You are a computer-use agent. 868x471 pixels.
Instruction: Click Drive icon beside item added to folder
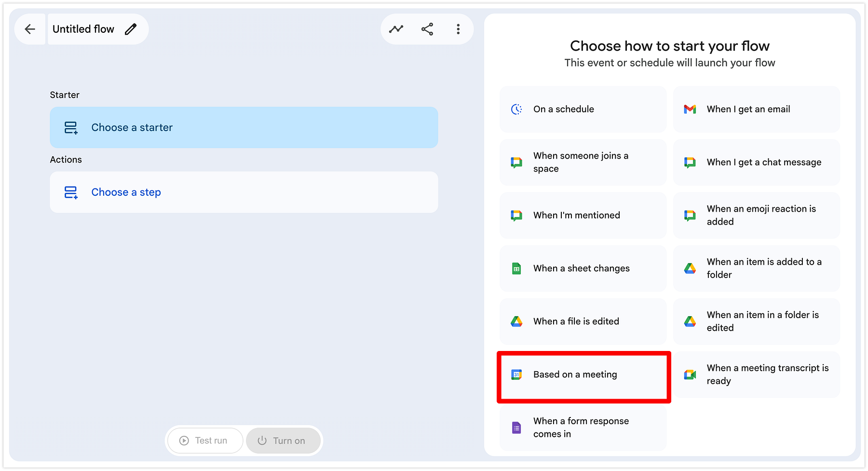pos(690,269)
